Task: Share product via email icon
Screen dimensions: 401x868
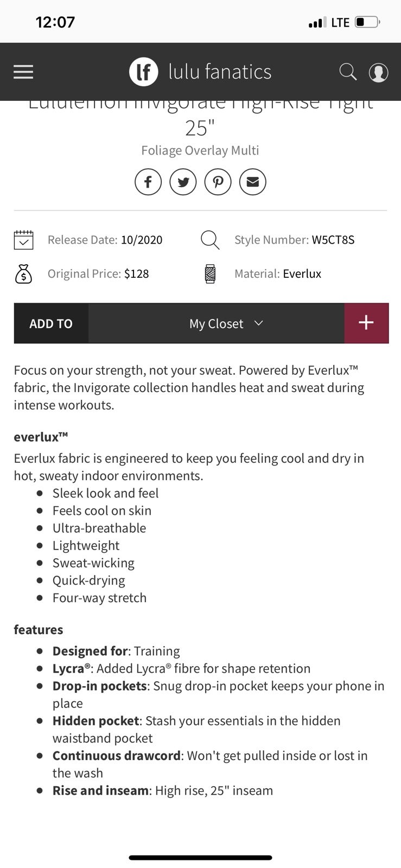Action: (x=252, y=182)
